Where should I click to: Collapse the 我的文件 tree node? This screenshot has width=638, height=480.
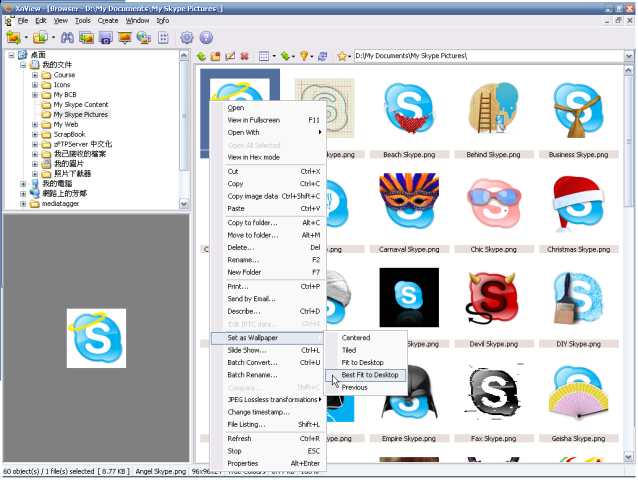(23, 65)
